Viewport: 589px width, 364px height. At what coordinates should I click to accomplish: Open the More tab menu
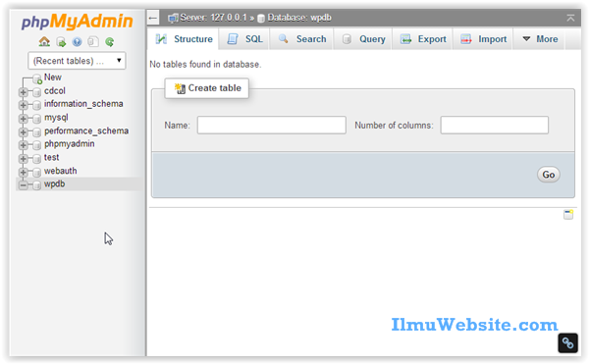[x=540, y=39]
